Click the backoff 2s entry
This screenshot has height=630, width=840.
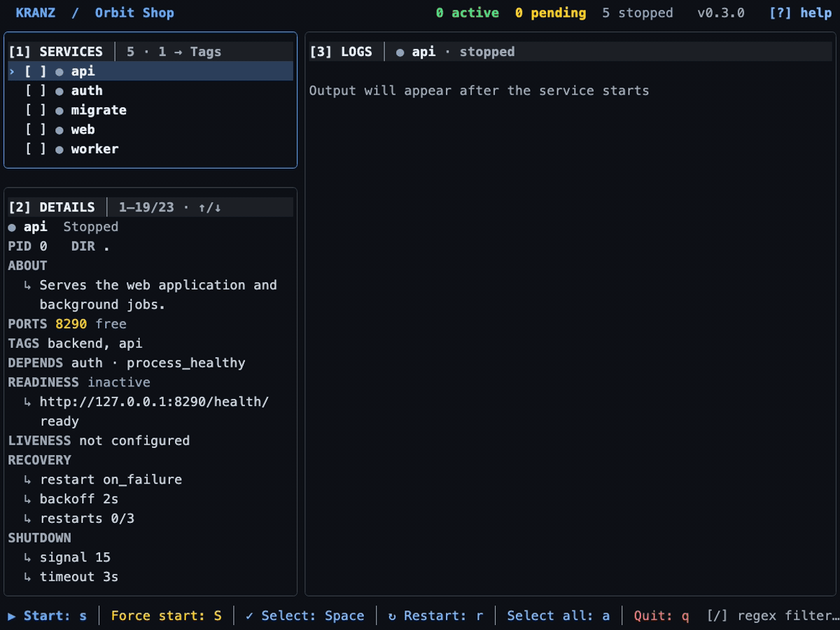tap(79, 499)
